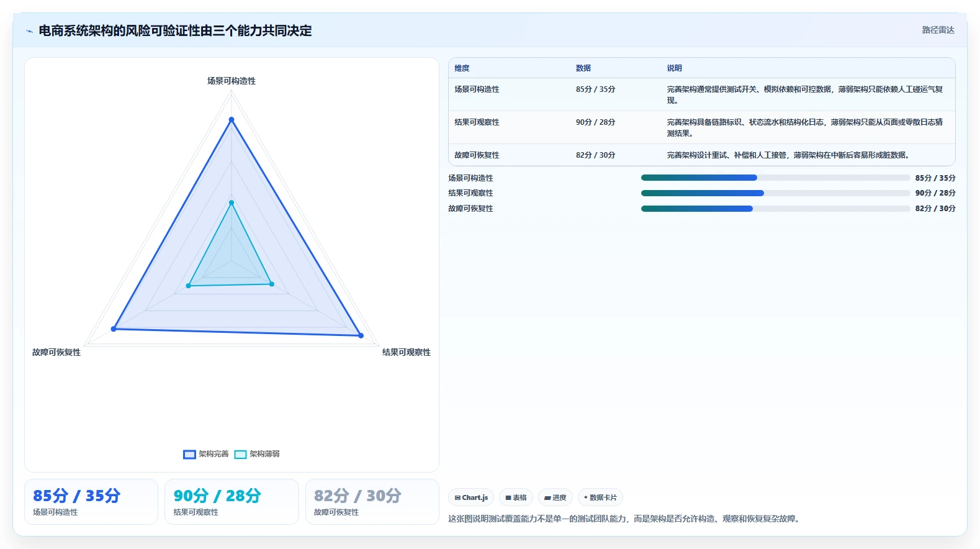
Task: Click the table value 90分 / 28分
Action: click(x=596, y=122)
